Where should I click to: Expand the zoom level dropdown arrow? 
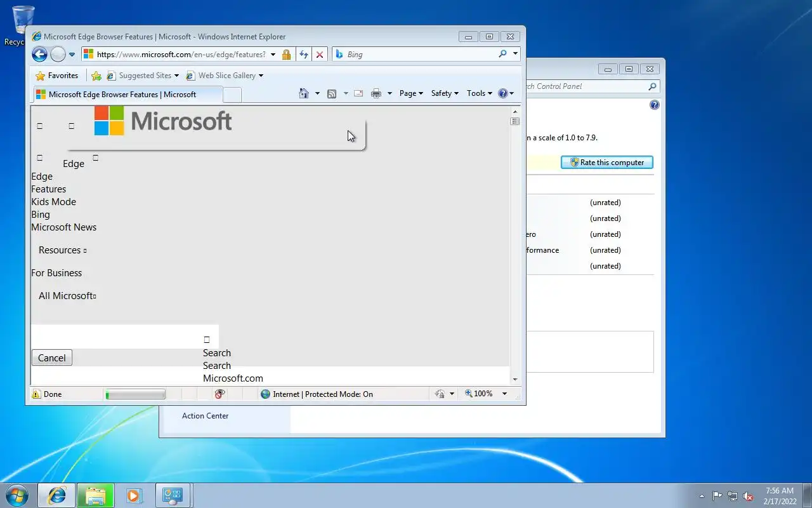pyautogui.click(x=505, y=394)
